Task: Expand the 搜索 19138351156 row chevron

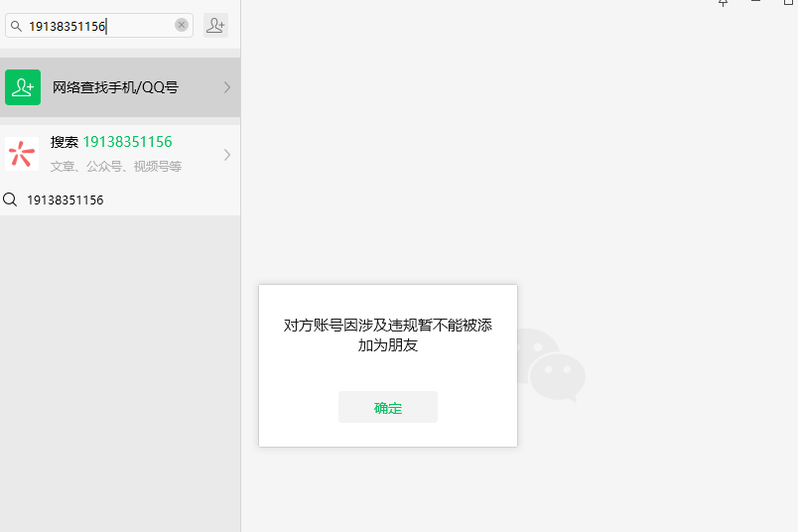Action: [227, 155]
